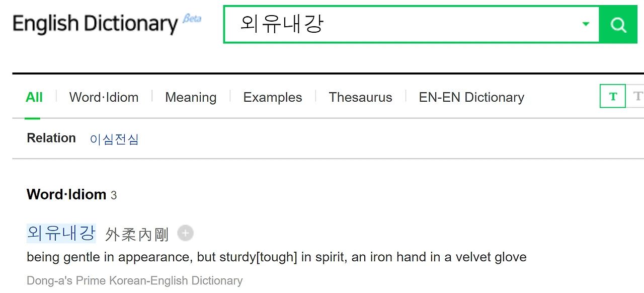Open the related term 이심전심 link

pos(114,139)
